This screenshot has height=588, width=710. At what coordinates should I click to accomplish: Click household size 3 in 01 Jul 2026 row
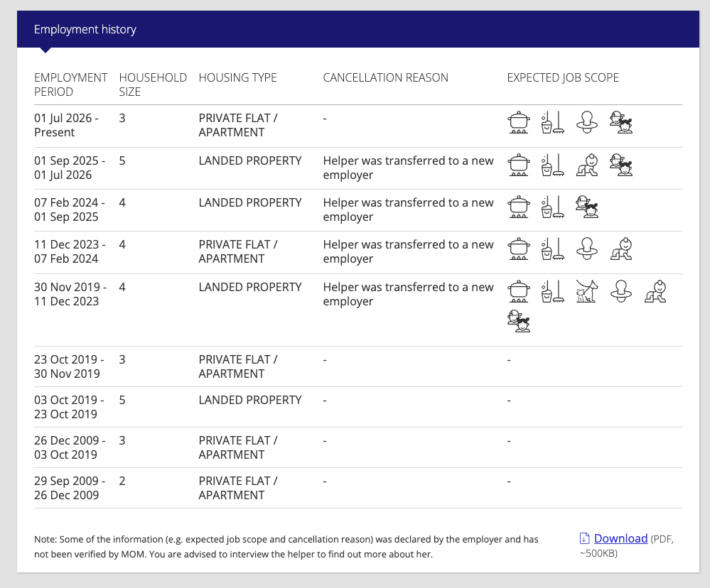point(122,119)
